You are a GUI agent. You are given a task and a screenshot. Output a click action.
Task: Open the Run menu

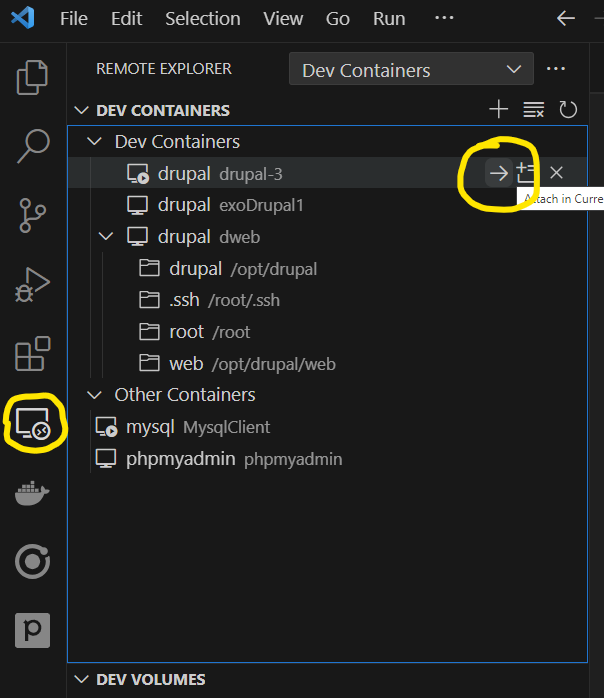[x=389, y=19]
